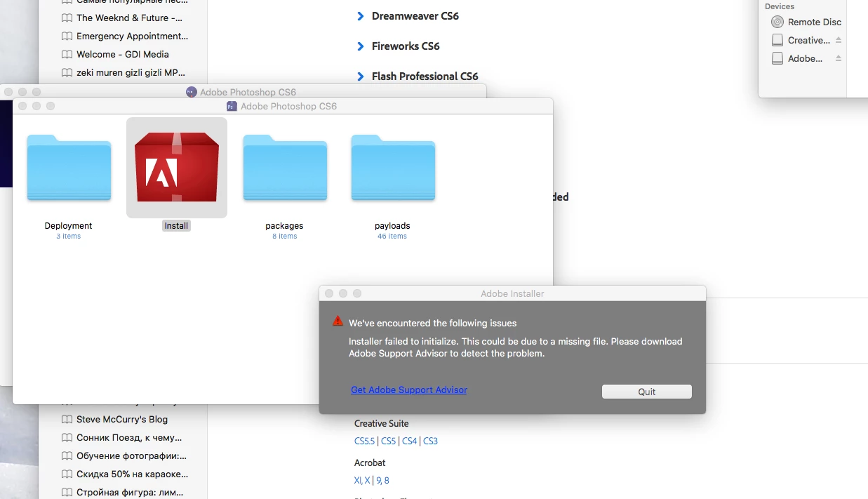This screenshot has width=868, height=499.
Task: Eject the Adobe… volume
Action: click(839, 58)
